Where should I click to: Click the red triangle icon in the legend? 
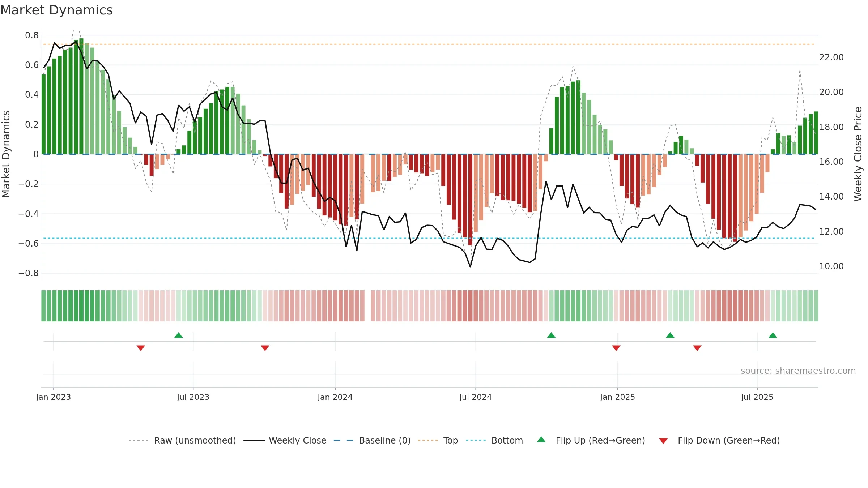663,441
